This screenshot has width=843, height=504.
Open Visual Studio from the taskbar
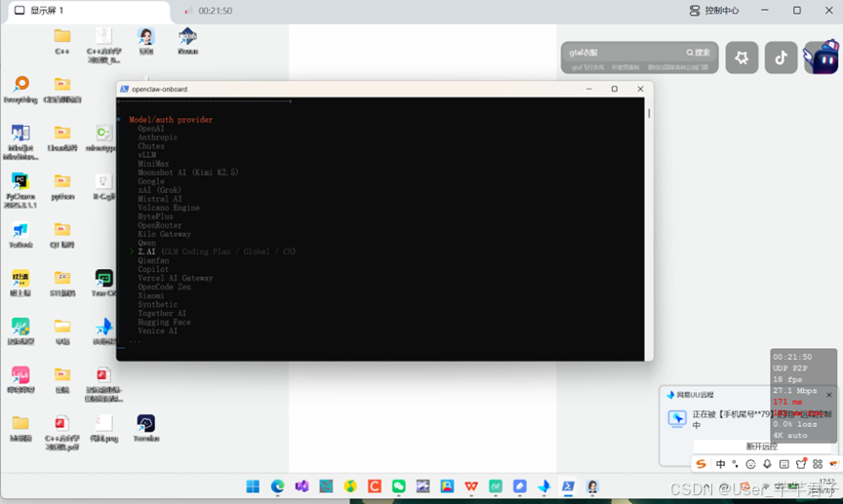[x=301, y=486]
